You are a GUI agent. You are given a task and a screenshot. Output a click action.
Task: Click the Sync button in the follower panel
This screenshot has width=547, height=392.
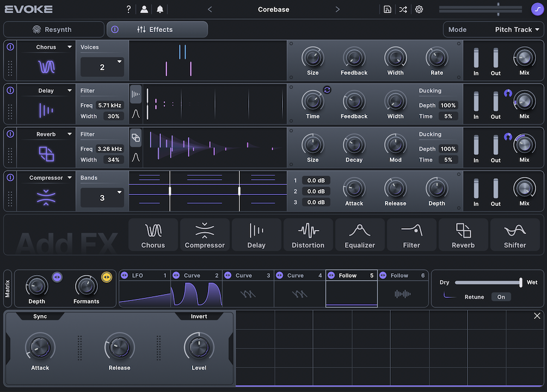tap(40, 316)
